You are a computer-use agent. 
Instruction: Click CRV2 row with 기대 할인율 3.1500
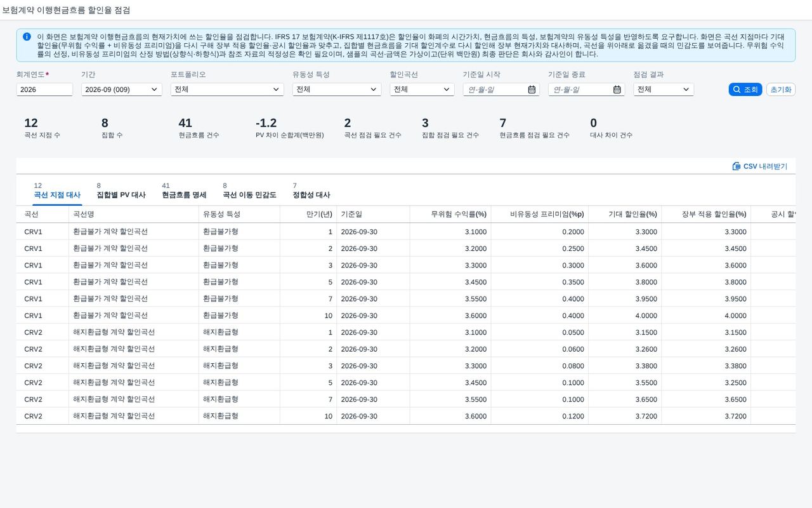[406, 333]
